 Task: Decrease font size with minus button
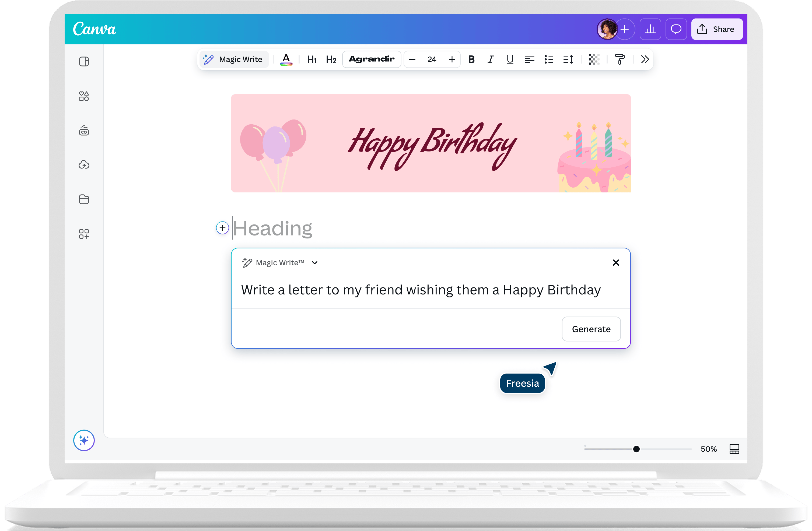[x=412, y=60]
